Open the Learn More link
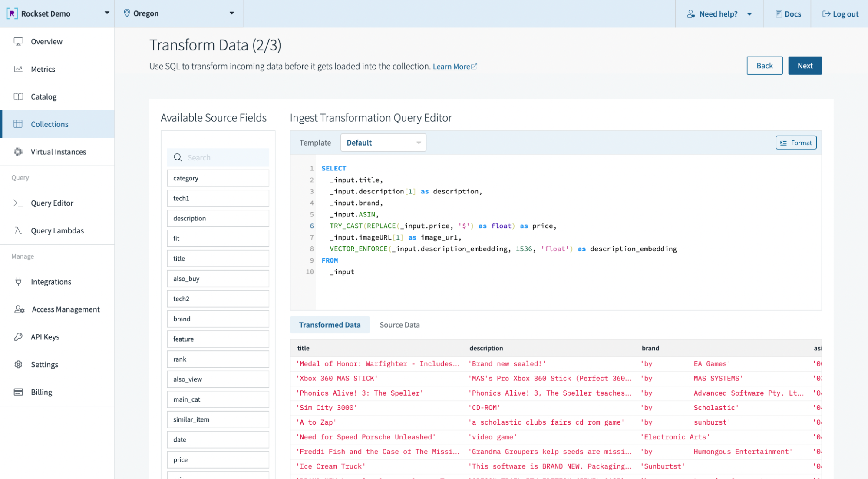Viewport: 868px width, 479px height. point(452,67)
